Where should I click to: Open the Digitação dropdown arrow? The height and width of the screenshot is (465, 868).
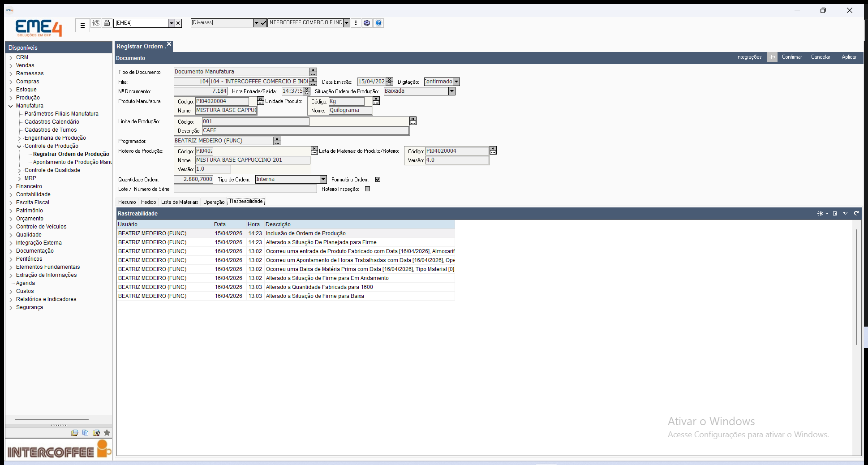click(456, 82)
